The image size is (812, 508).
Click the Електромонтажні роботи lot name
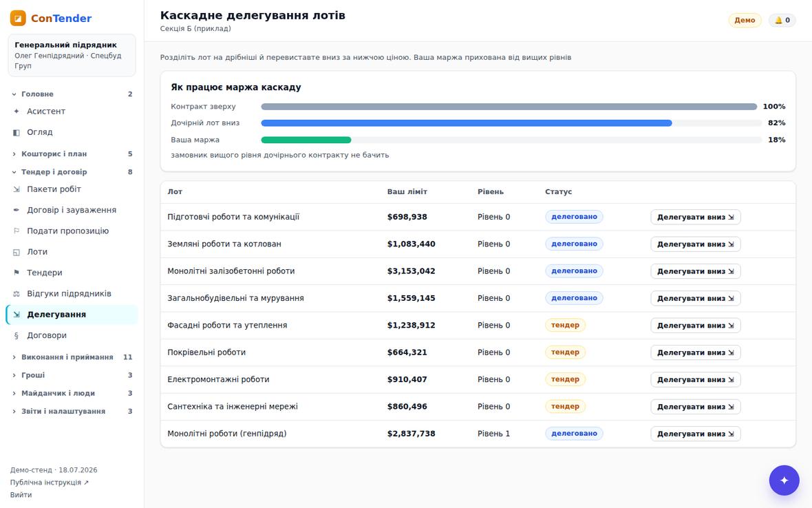[x=219, y=379]
